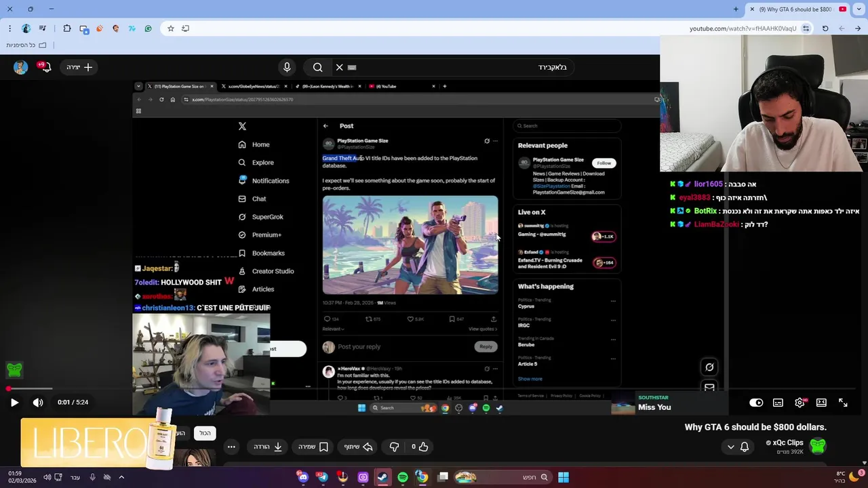Open the three-dot more actions menu

point(231,447)
